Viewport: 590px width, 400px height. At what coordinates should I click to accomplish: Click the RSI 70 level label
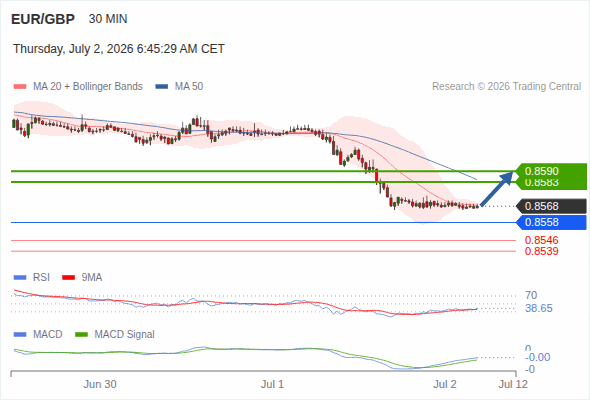(531, 295)
